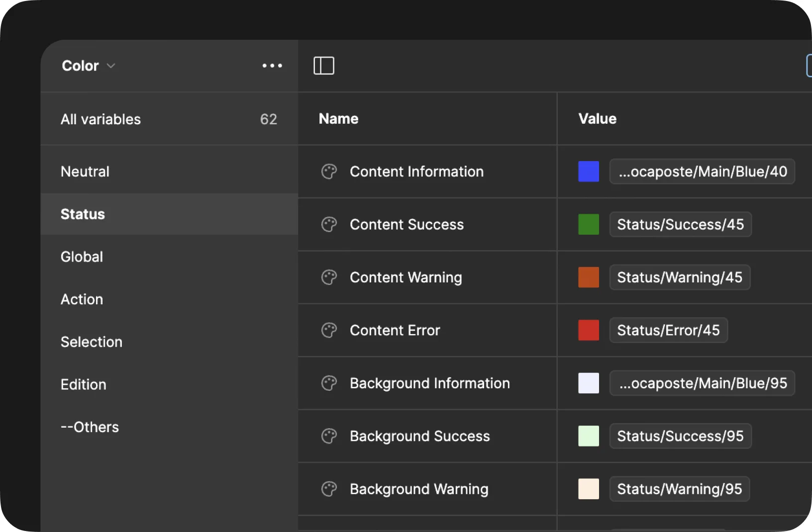Click the Background Information variable name
Image resolution: width=812 pixels, height=532 pixels.
[430, 383]
